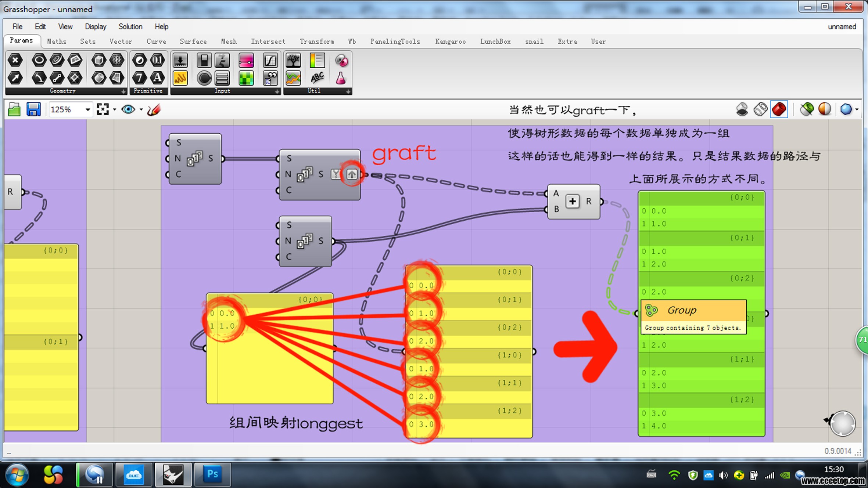The image size is (868, 488).
Task: Select the Line parameter icon
Action: point(57,77)
